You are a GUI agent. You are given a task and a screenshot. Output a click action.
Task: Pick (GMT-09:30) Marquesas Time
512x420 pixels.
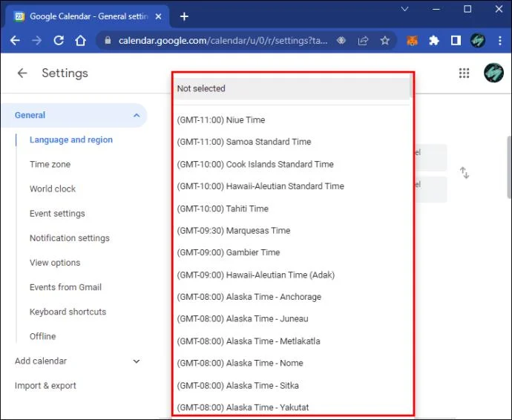pyautogui.click(x=292, y=231)
